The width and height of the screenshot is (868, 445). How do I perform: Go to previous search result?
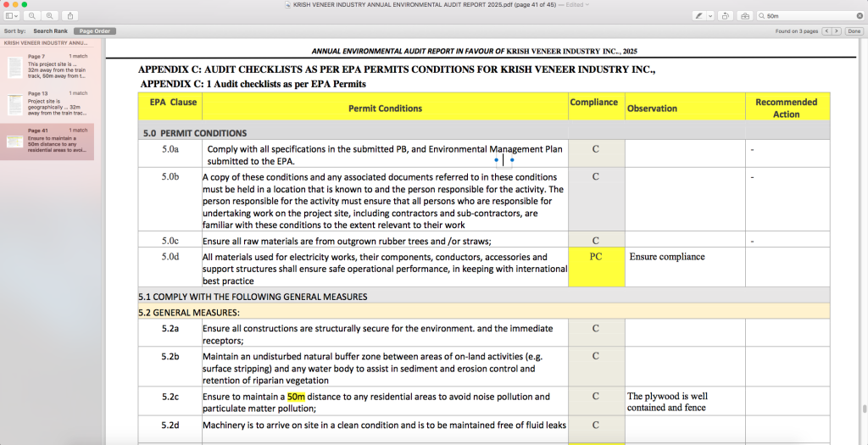click(826, 31)
